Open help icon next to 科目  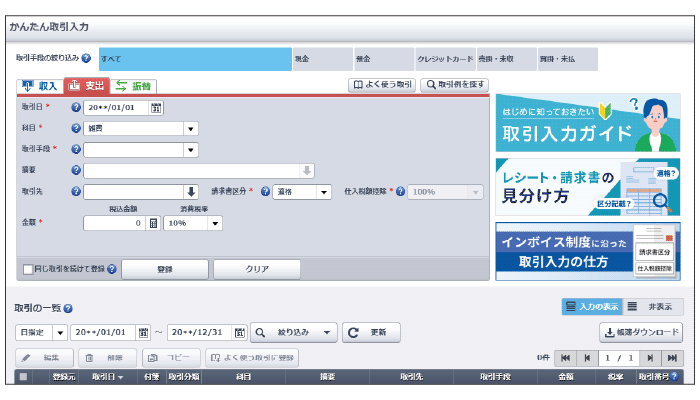tap(76, 128)
